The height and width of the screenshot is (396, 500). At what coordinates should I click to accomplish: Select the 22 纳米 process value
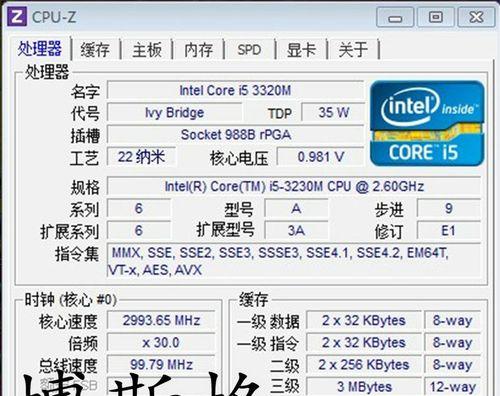[141, 157]
